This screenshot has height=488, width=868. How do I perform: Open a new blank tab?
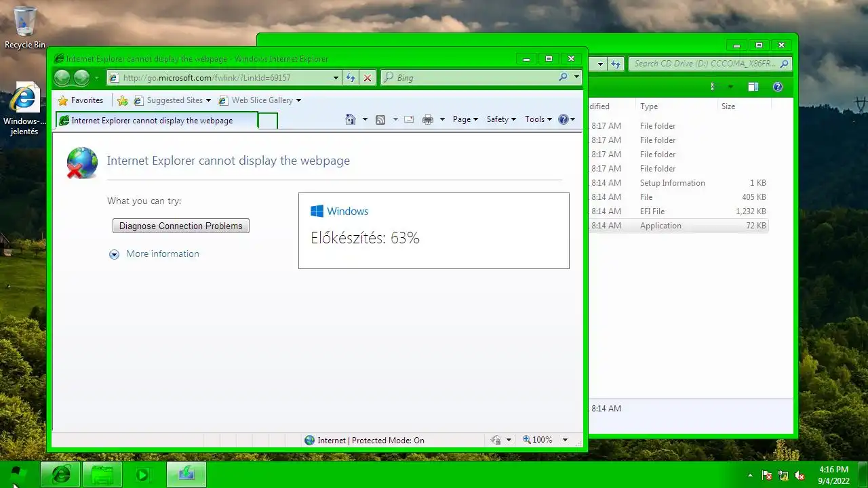268,121
